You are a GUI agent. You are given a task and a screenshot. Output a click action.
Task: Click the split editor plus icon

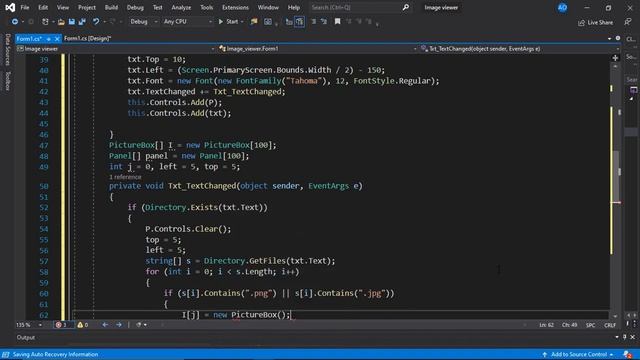615,58
